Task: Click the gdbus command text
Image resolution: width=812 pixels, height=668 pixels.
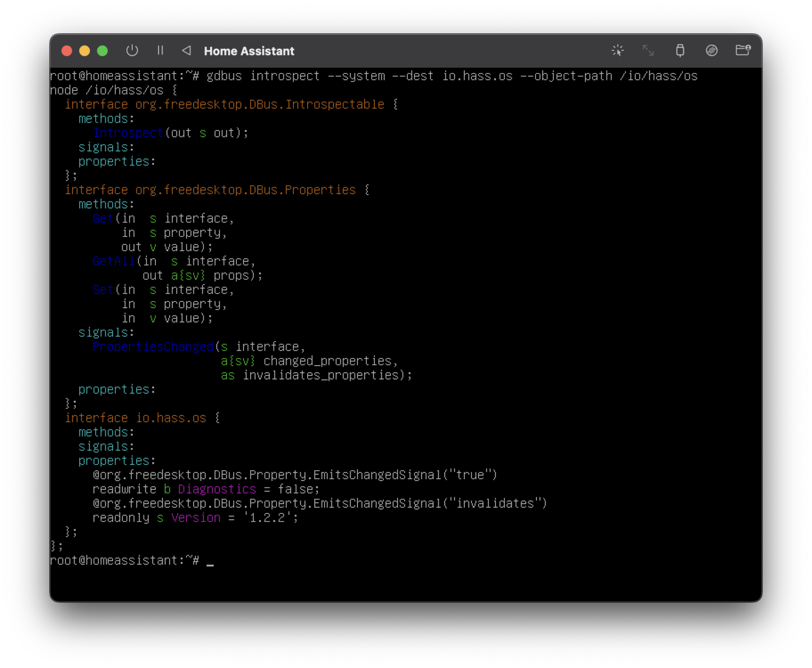Action: click(x=224, y=76)
